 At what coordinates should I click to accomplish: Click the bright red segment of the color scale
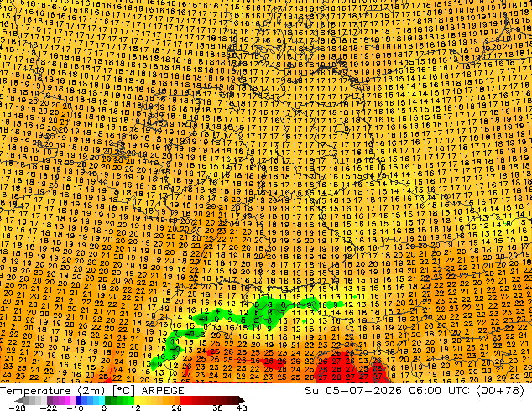point(186,400)
